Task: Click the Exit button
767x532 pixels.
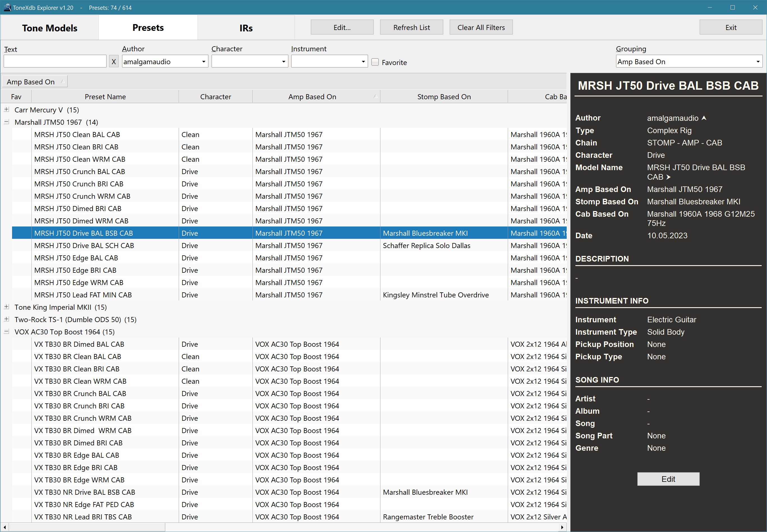Action: 731,27
